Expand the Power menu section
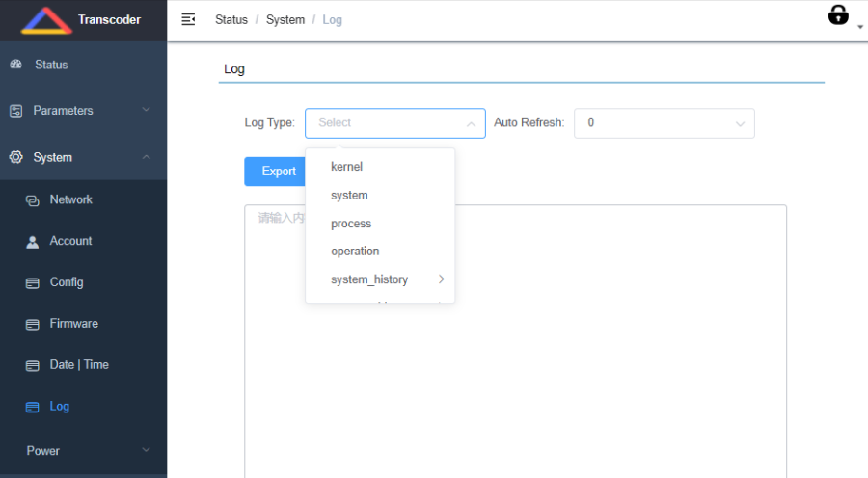 click(x=146, y=450)
